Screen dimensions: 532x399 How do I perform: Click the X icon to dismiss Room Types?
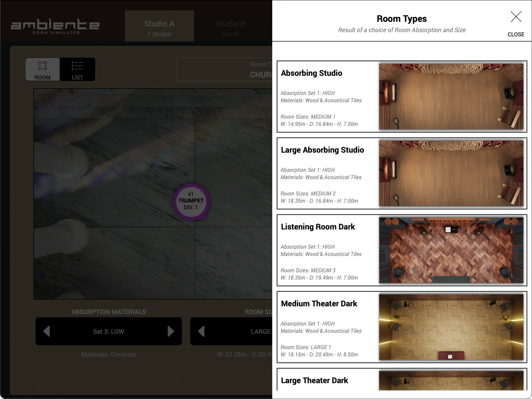[516, 17]
